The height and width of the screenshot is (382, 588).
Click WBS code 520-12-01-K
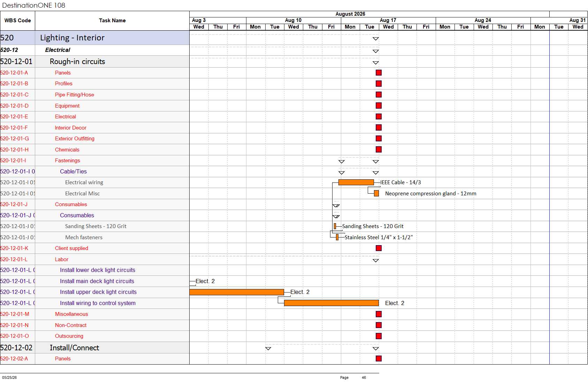pos(14,248)
